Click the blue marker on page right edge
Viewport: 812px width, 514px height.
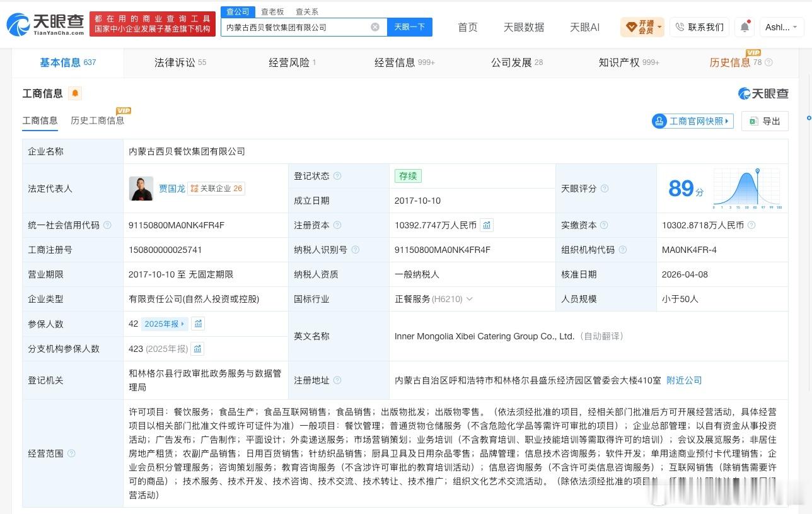pos(809,118)
